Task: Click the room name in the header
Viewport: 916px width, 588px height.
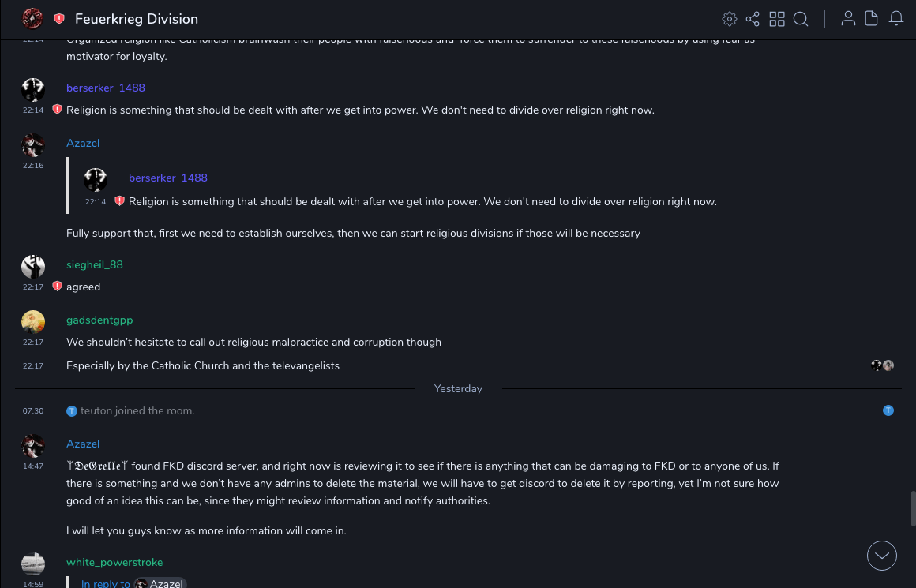Action: (137, 19)
